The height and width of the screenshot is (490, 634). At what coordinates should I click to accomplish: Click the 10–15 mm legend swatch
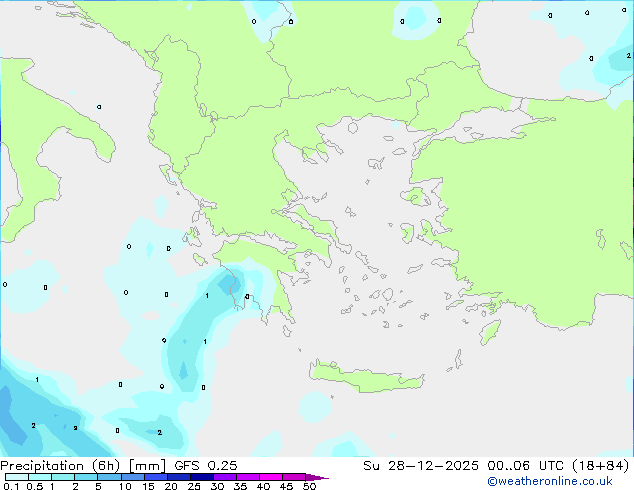point(132,477)
